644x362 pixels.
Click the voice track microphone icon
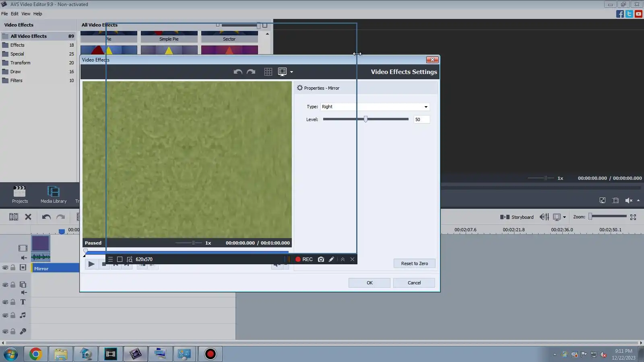[x=23, y=331]
